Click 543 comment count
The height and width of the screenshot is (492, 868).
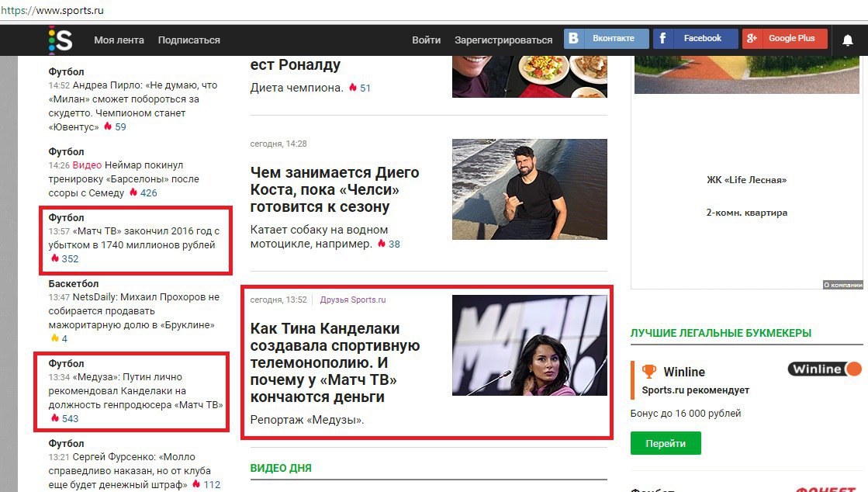click(x=70, y=418)
